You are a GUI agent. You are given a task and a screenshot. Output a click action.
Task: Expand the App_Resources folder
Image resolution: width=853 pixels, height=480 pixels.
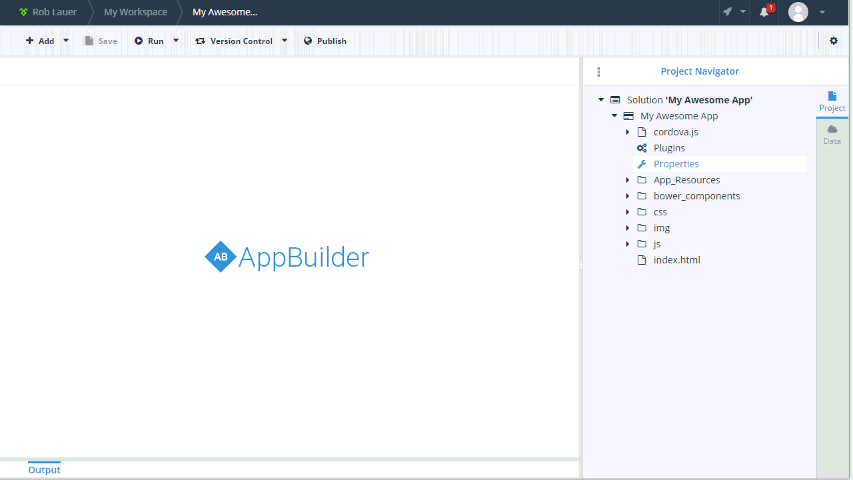pos(627,180)
